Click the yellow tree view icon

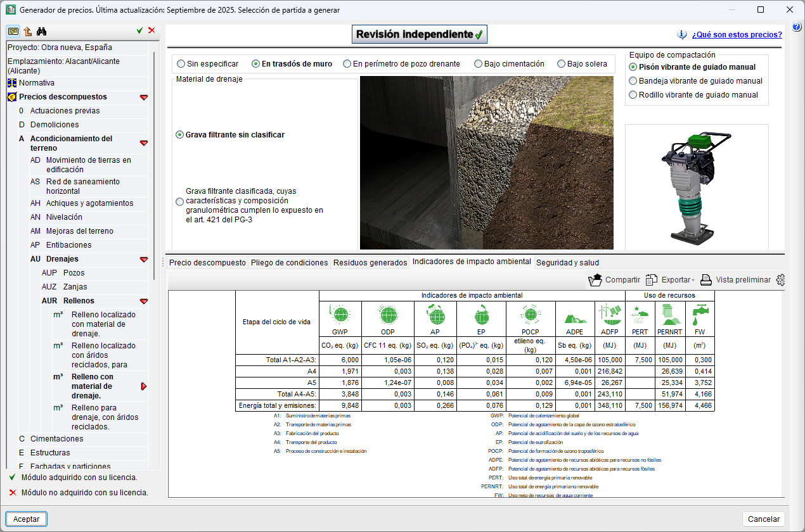point(13,32)
